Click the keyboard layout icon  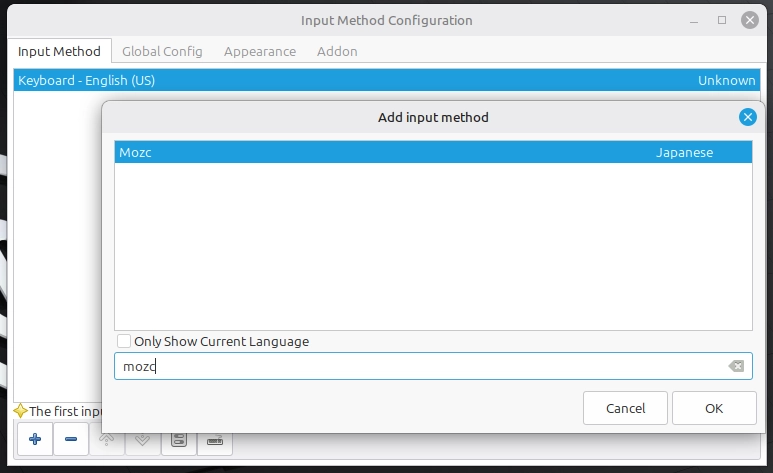(x=215, y=439)
